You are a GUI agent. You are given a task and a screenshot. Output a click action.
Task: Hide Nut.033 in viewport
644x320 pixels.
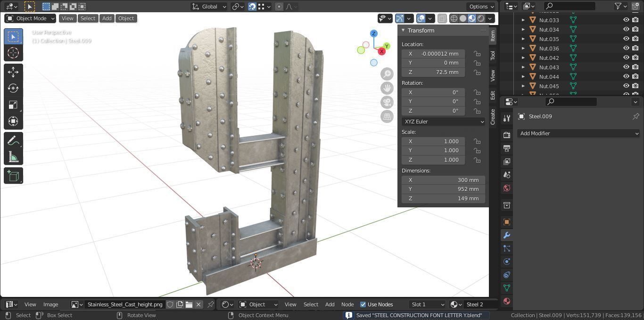coord(626,20)
